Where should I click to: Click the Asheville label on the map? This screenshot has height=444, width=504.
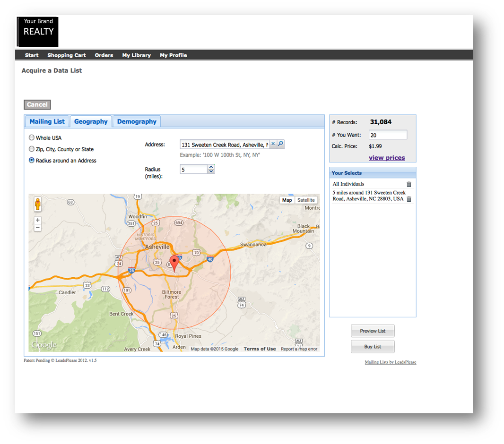pos(157,247)
